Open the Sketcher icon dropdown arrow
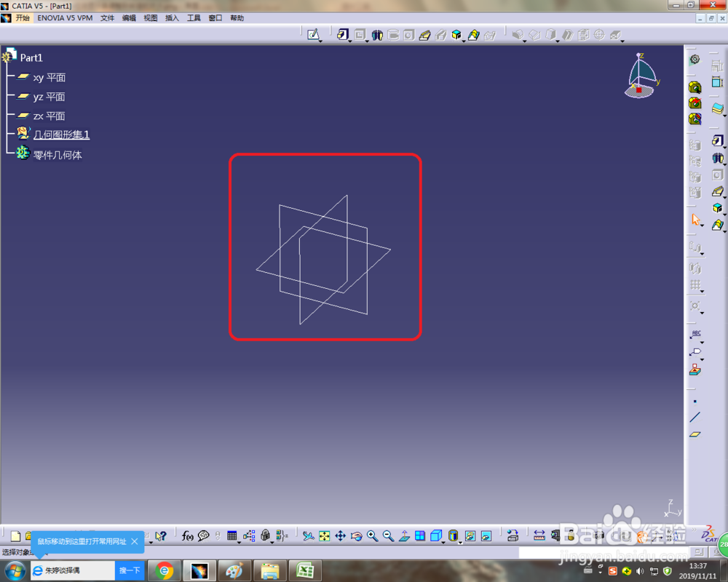Image resolution: width=728 pixels, height=582 pixels. tap(321, 41)
